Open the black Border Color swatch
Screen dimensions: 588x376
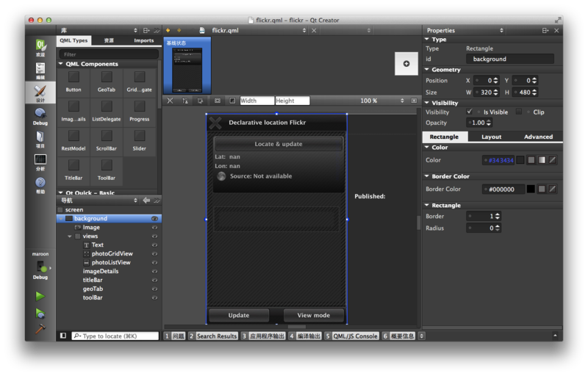point(531,189)
